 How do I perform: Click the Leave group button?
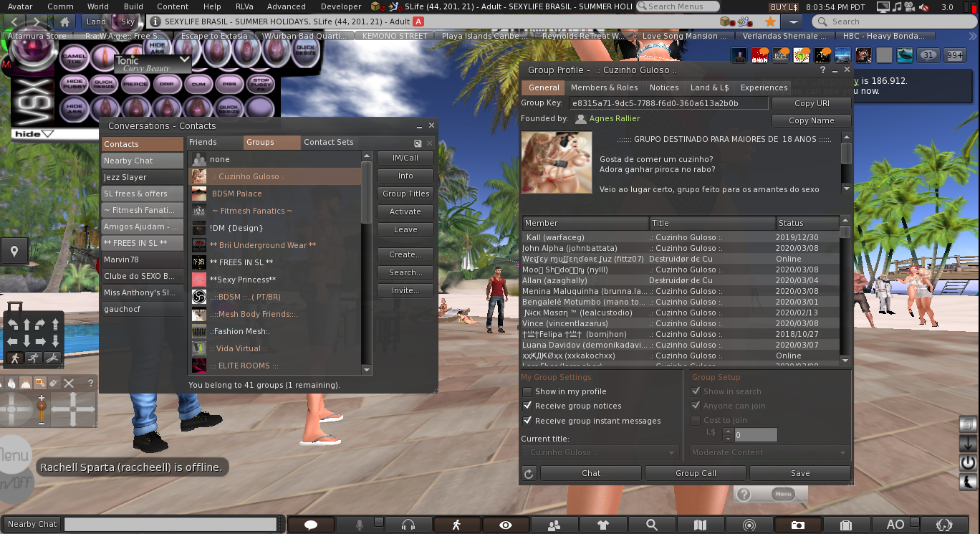point(405,229)
